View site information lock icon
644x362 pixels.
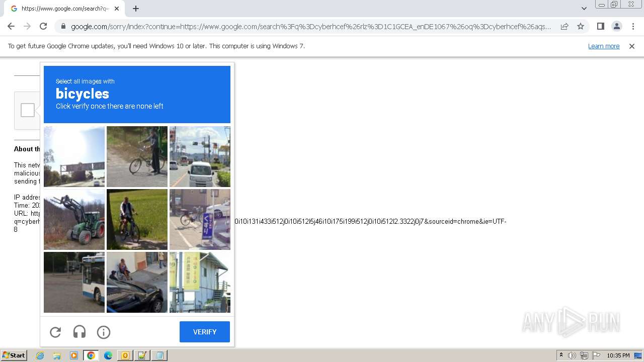pos(63,27)
